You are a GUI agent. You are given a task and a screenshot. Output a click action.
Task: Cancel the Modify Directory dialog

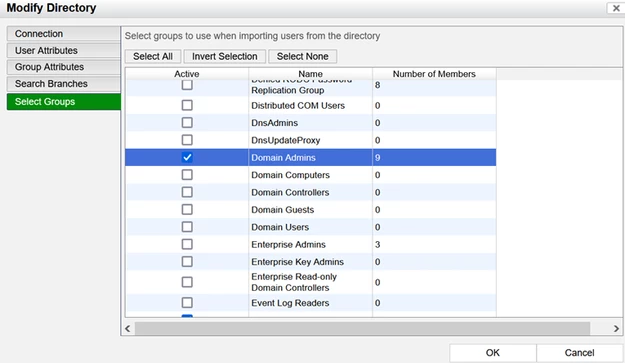point(580,353)
